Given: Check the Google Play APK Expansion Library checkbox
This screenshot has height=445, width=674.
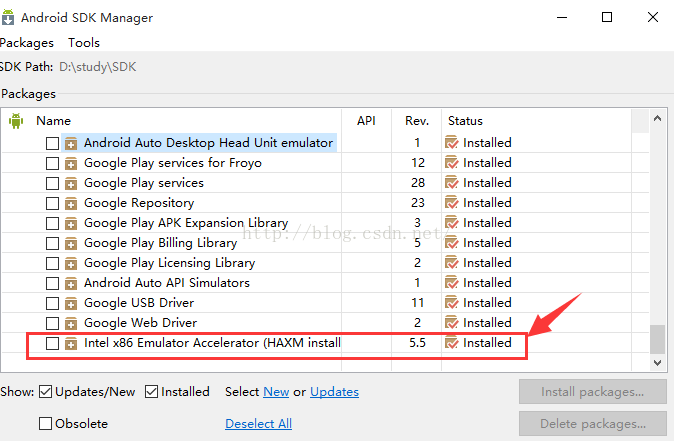Looking at the screenshot, I should 52,223.
